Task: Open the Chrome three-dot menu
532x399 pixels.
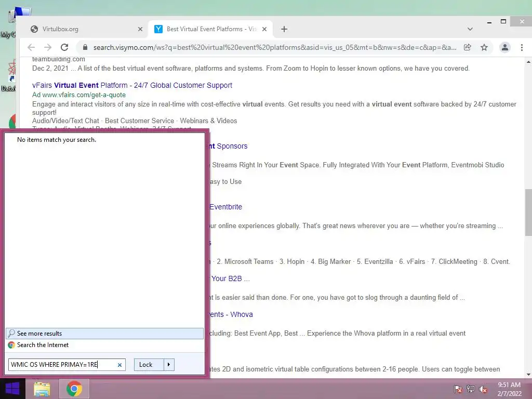Action: coord(522,47)
